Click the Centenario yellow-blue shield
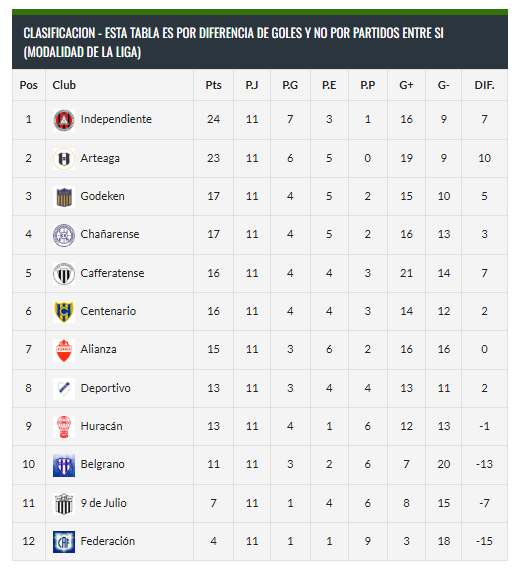Image resolution: width=519 pixels, height=570 pixels. 64,312
